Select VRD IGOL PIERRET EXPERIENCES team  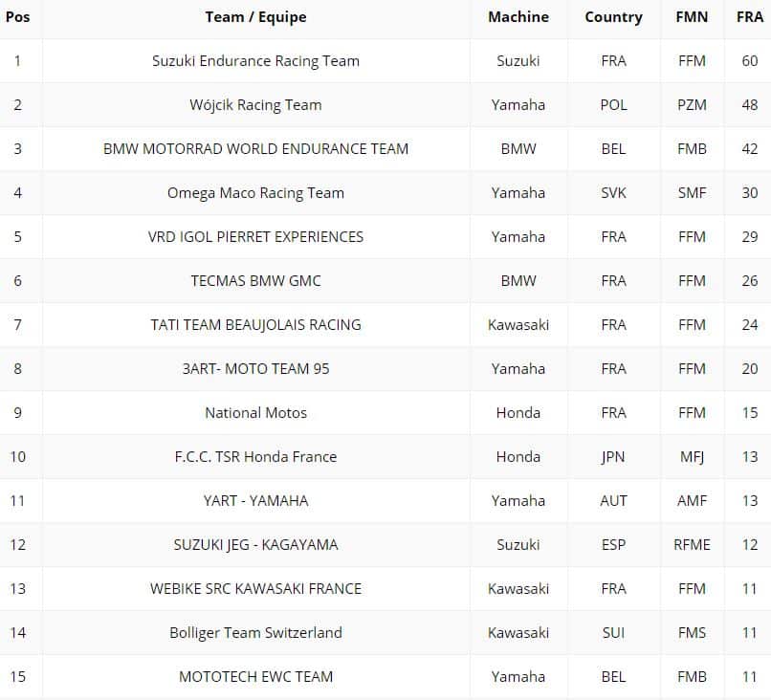[x=255, y=237]
